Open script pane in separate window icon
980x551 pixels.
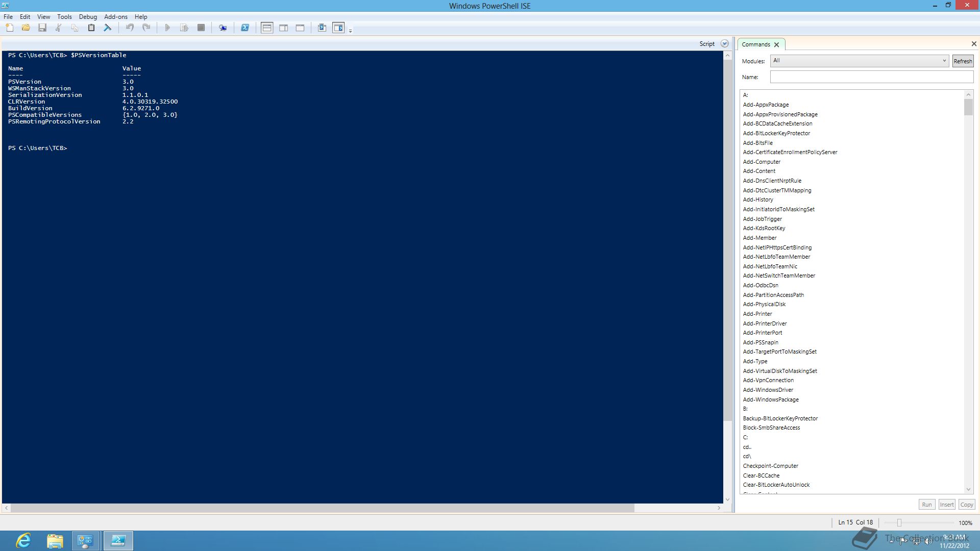pos(322,28)
